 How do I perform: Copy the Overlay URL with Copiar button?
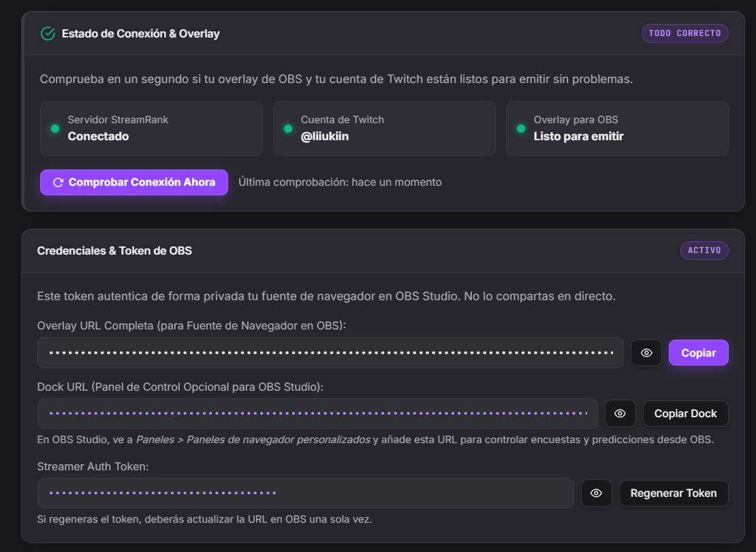698,353
